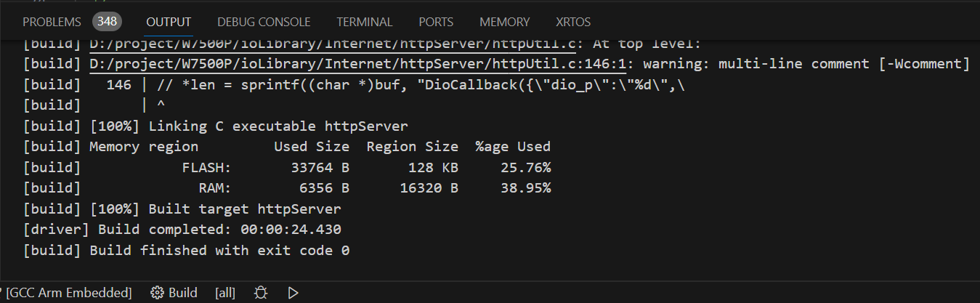Launch the debugger with the bug icon
The width and height of the screenshot is (980, 303).
click(262, 293)
